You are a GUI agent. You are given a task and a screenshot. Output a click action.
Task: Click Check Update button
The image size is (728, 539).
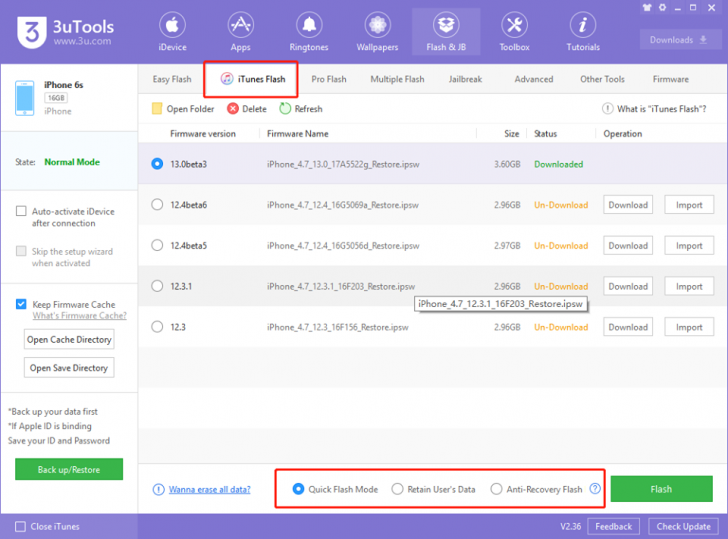tap(683, 526)
